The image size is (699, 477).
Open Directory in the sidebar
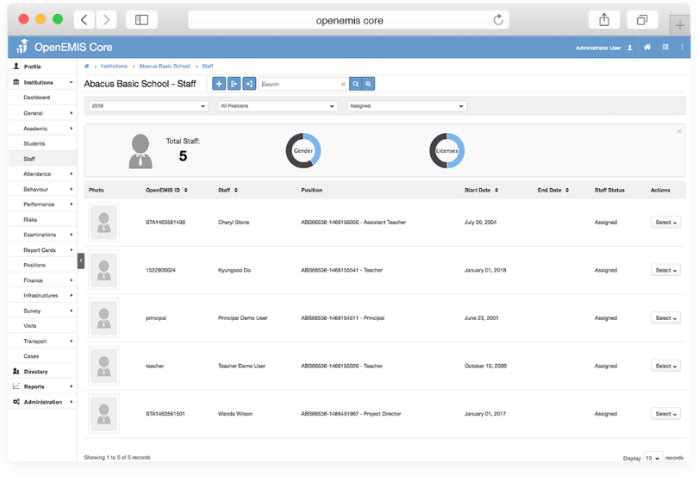pos(43,371)
